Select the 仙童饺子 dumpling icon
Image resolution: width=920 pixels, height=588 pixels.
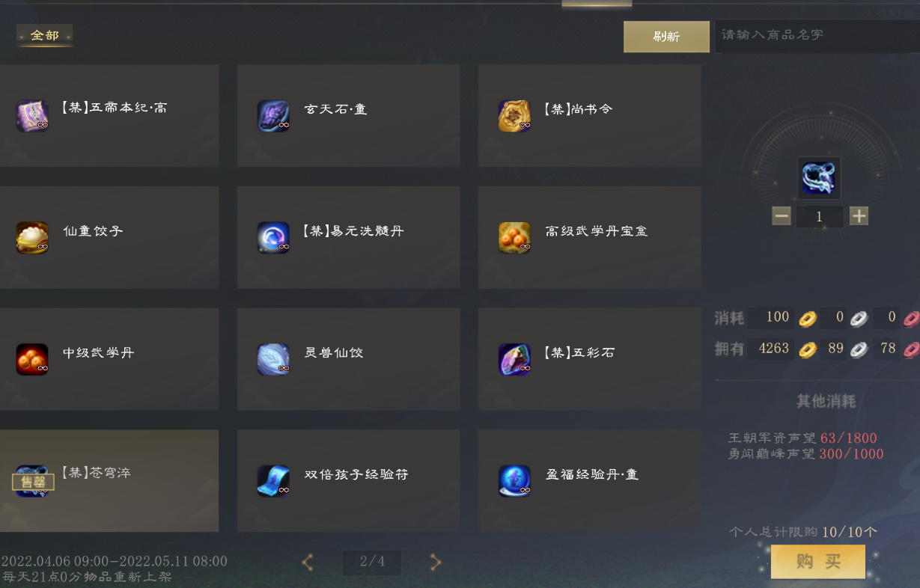pos(32,237)
